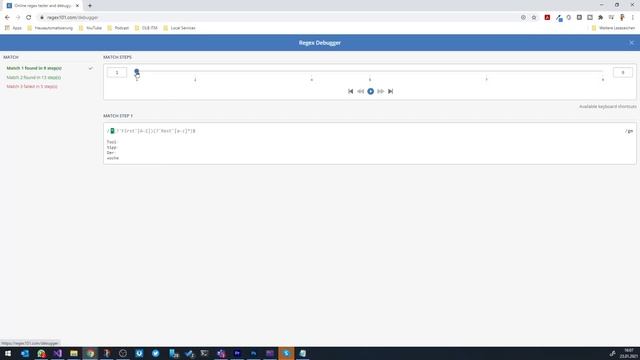Click the taskbar clock
Image resolution: width=640 pixels, height=360 pixels.
click(629, 353)
